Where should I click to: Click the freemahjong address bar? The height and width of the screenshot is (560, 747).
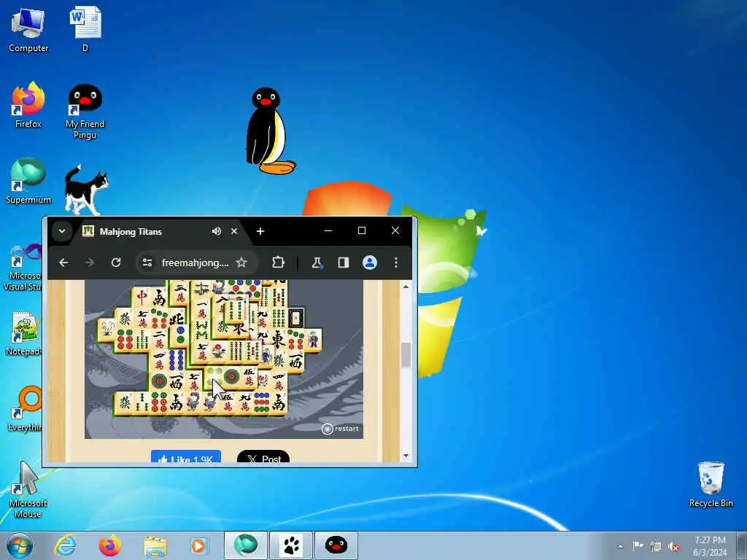coord(196,262)
